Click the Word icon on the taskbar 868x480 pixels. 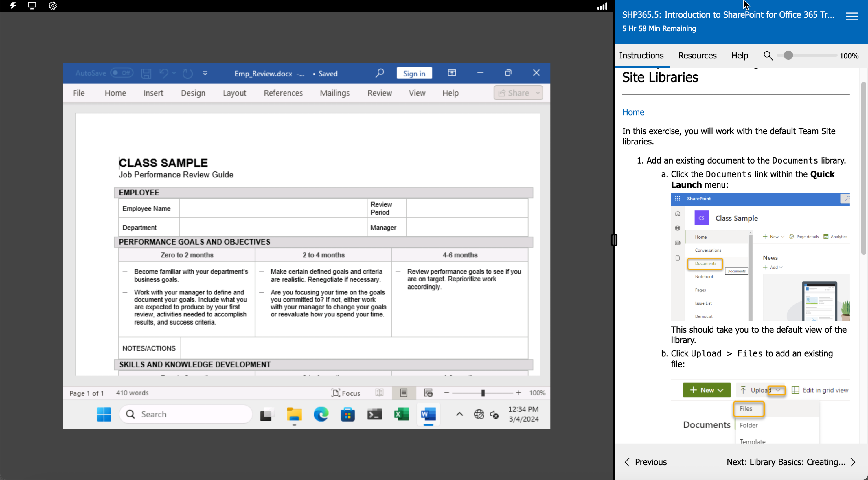428,414
